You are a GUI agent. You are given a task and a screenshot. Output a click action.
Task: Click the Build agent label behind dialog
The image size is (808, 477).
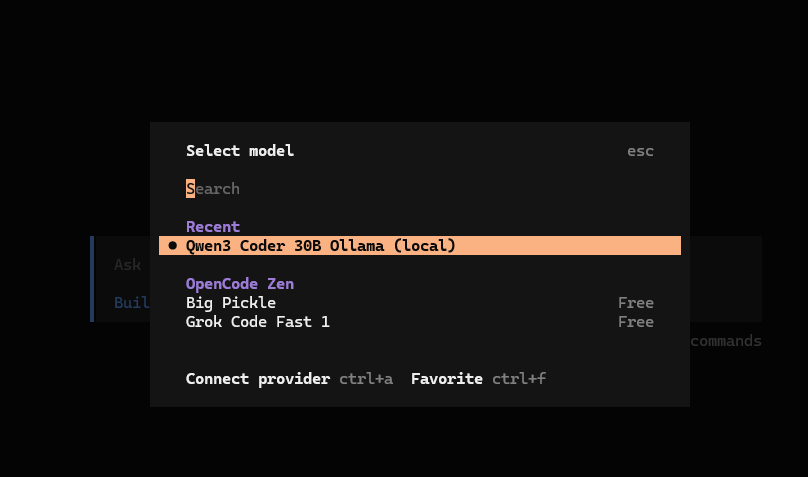[x=131, y=303]
